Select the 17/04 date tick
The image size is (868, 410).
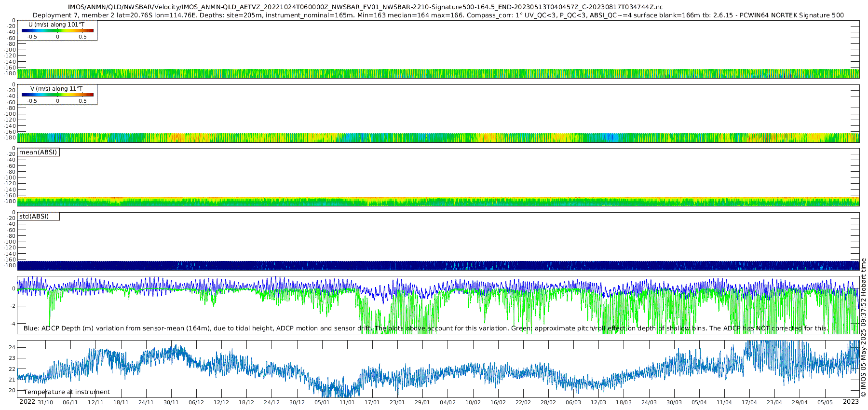(749, 402)
